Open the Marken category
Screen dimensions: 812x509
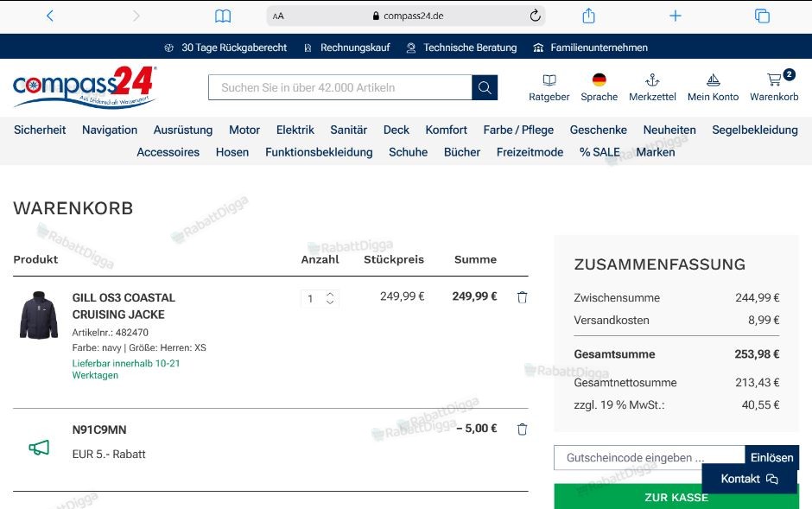[656, 152]
